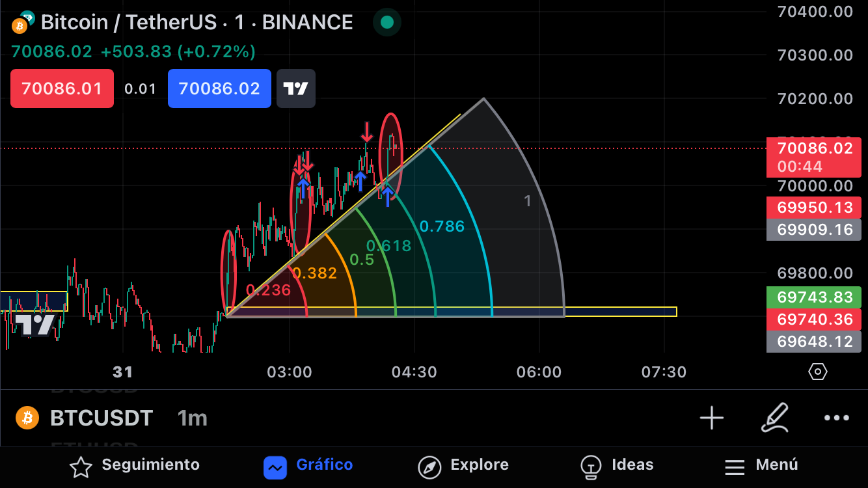Tap the blue buy button 70086.02

tap(219, 88)
